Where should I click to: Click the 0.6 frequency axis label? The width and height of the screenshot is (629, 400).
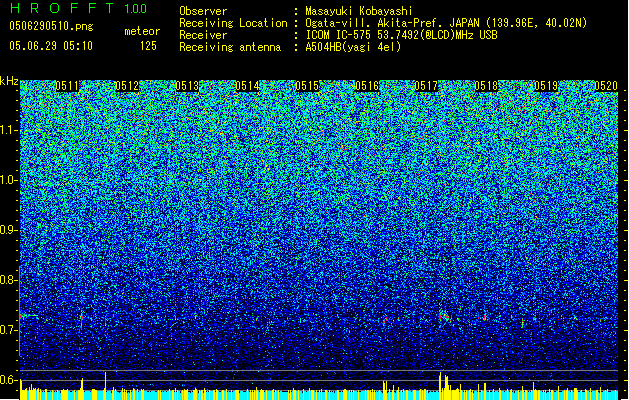pyautogui.click(x=9, y=380)
